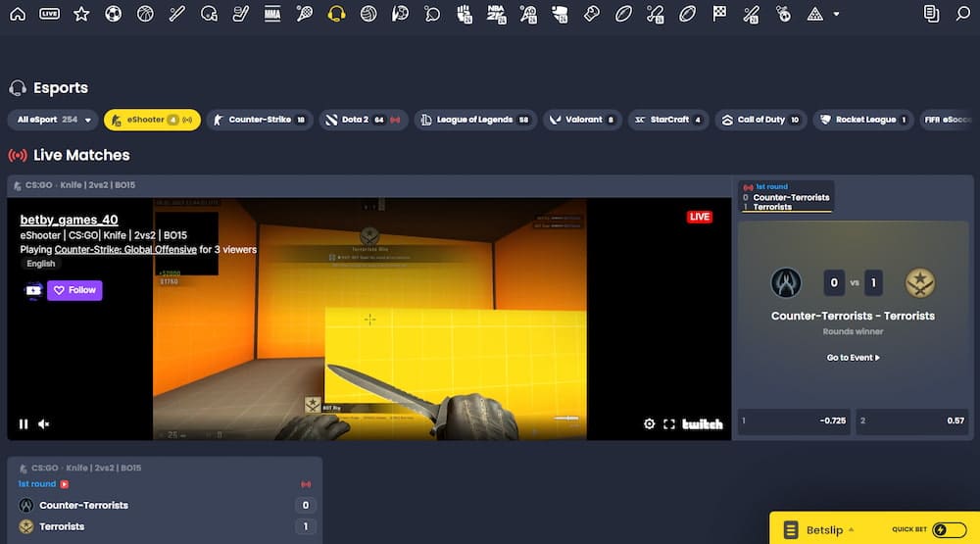Screen dimensions: 980x544
Task: Toggle fullscreen on the stream
Action: (669, 424)
